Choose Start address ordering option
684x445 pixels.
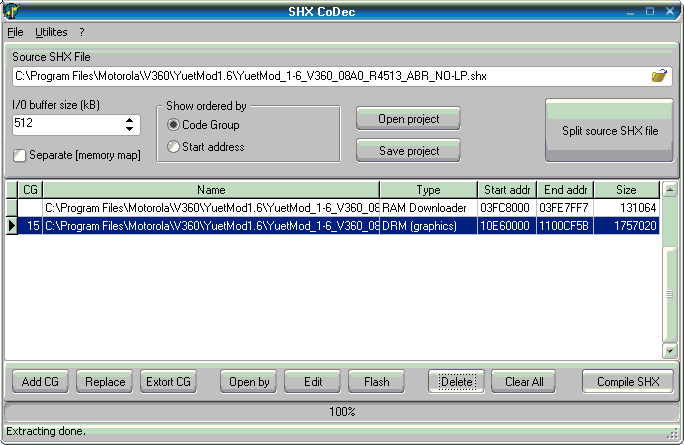click(x=174, y=147)
